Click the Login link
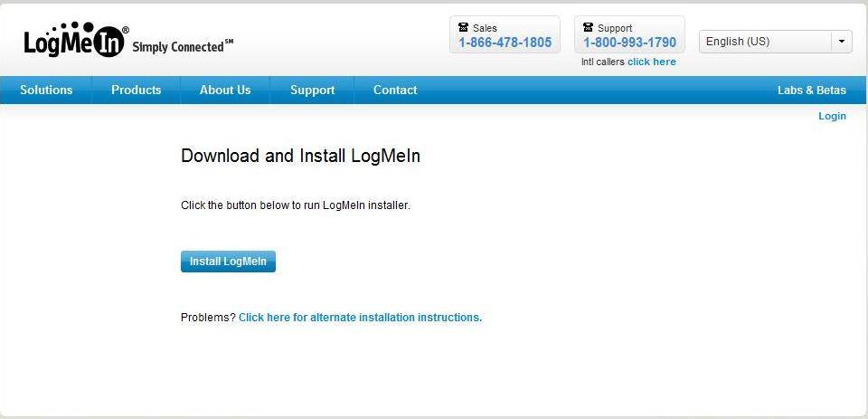The height and width of the screenshot is (419, 868). pyautogui.click(x=832, y=116)
